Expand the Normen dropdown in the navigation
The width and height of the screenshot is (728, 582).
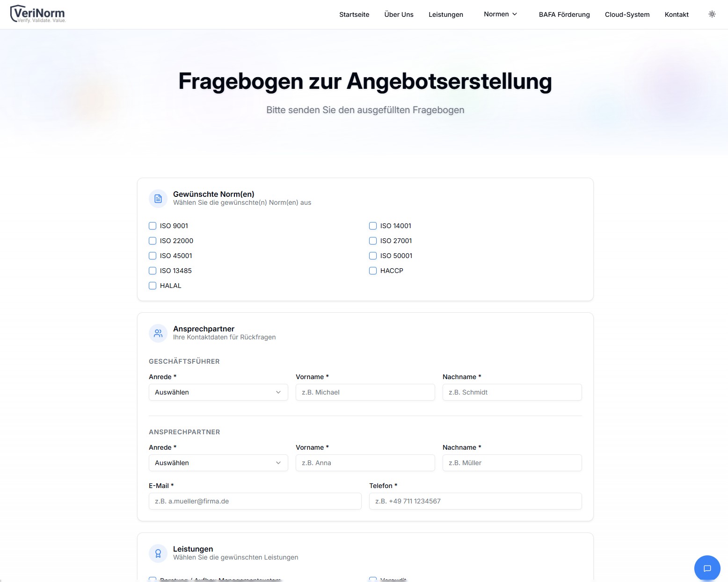(x=500, y=14)
